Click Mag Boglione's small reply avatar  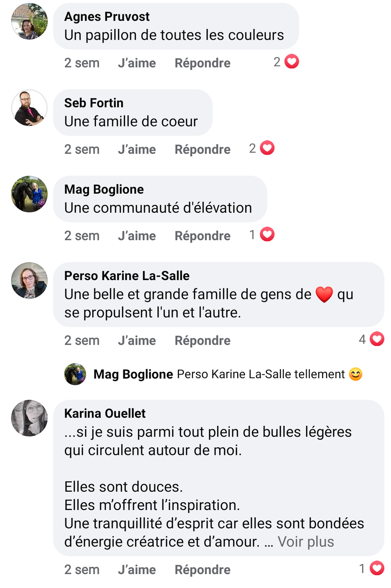coord(75,374)
